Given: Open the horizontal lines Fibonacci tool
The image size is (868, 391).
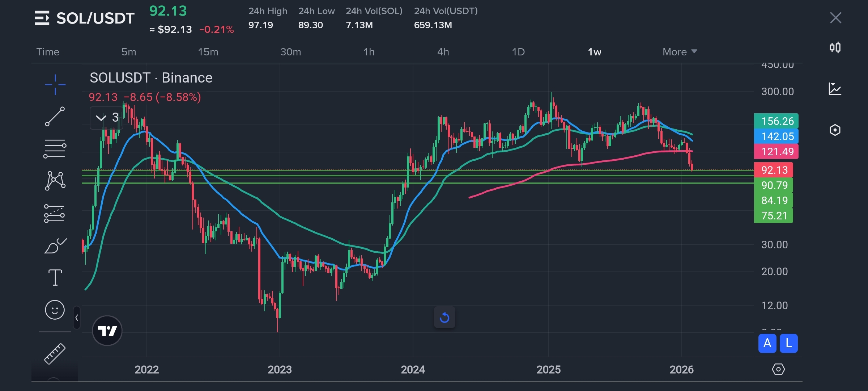Looking at the screenshot, I should tap(55, 148).
